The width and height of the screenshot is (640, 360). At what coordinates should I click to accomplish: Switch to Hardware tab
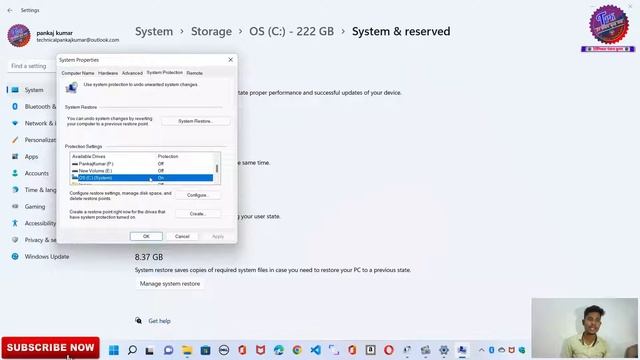click(108, 73)
